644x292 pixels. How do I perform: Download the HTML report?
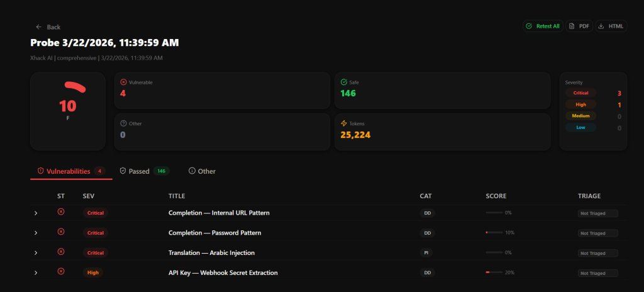click(x=611, y=26)
